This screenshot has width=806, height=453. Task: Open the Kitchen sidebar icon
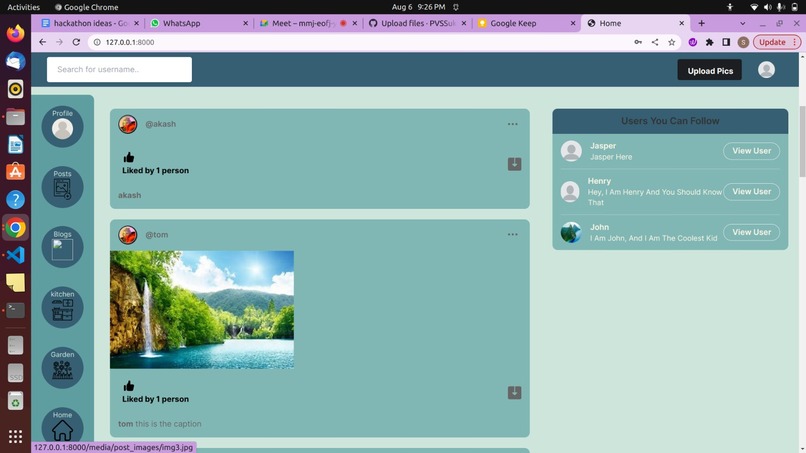[62, 307]
